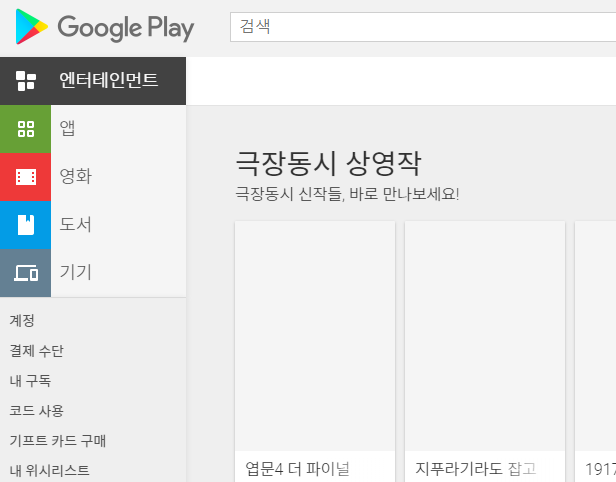Click the 지푸라기라도 잡고 poster thumbnail
The height and width of the screenshot is (482, 616).
(485, 336)
